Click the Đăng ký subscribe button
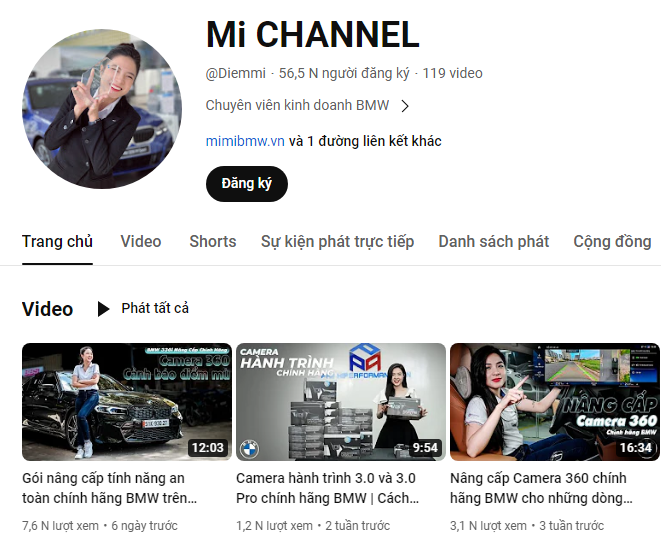 coord(247,184)
